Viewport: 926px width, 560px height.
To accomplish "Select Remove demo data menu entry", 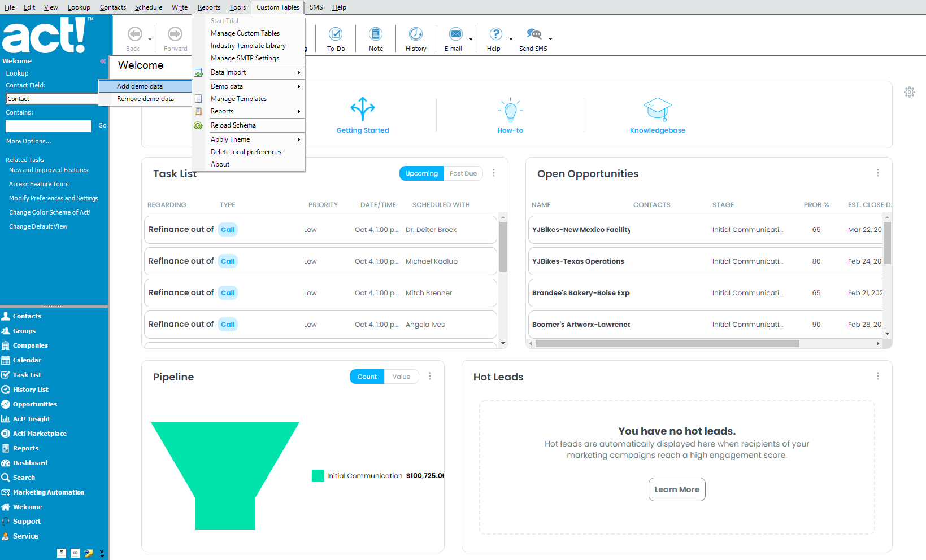I will pyautogui.click(x=145, y=99).
